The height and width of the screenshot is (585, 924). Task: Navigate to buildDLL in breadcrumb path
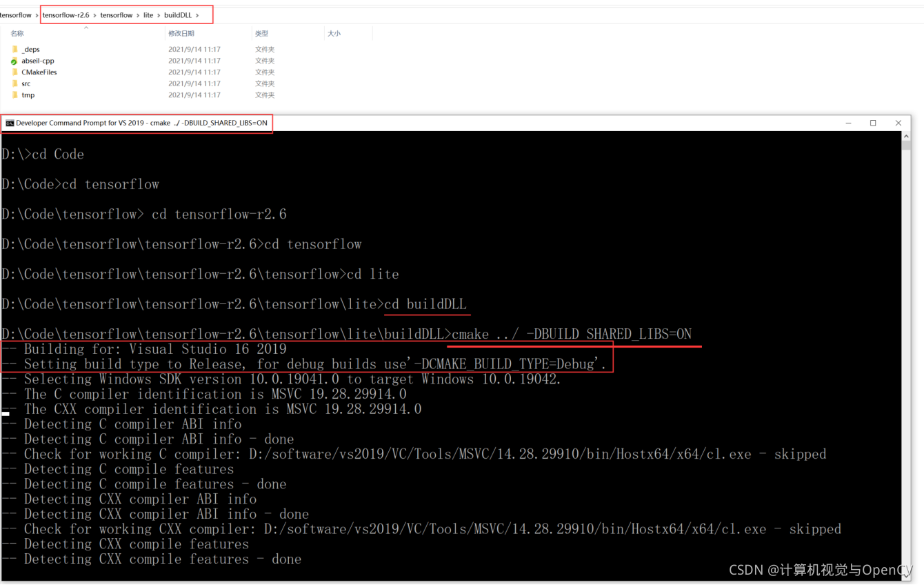coord(178,15)
